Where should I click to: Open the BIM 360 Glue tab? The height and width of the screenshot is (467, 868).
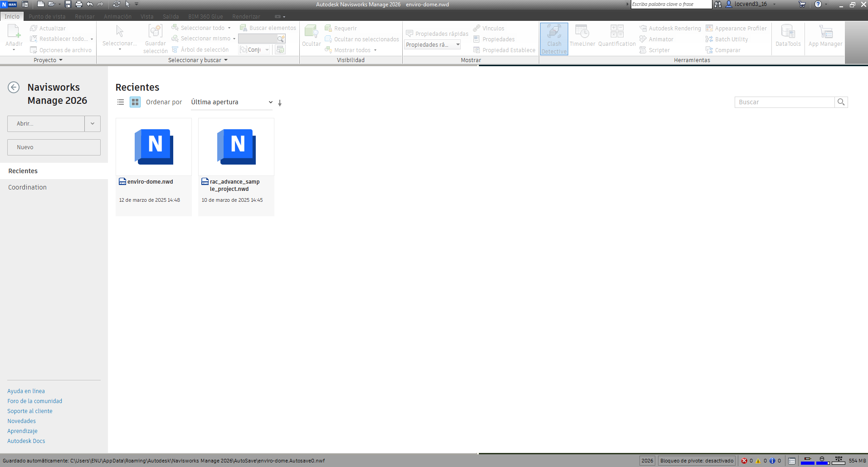coord(205,16)
